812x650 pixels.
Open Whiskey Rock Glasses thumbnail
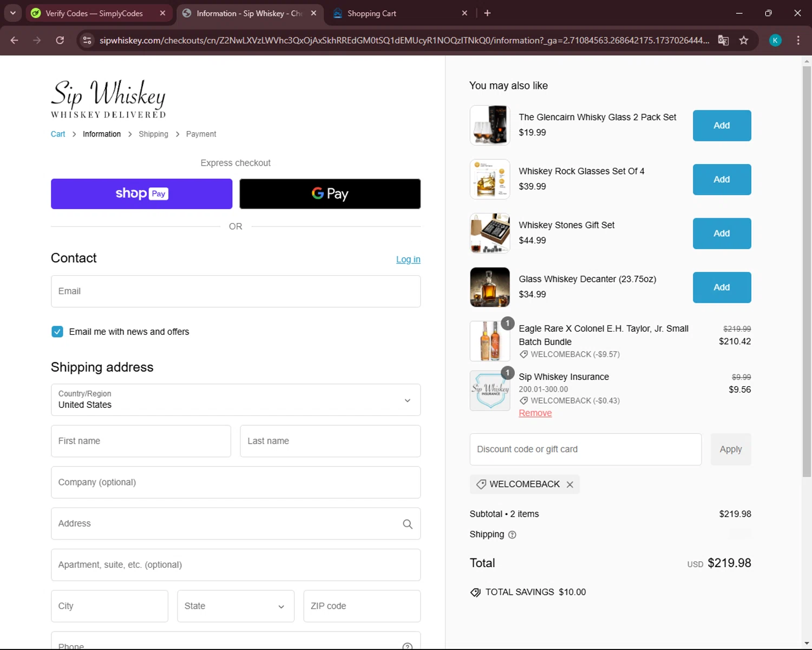[x=490, y=179]
